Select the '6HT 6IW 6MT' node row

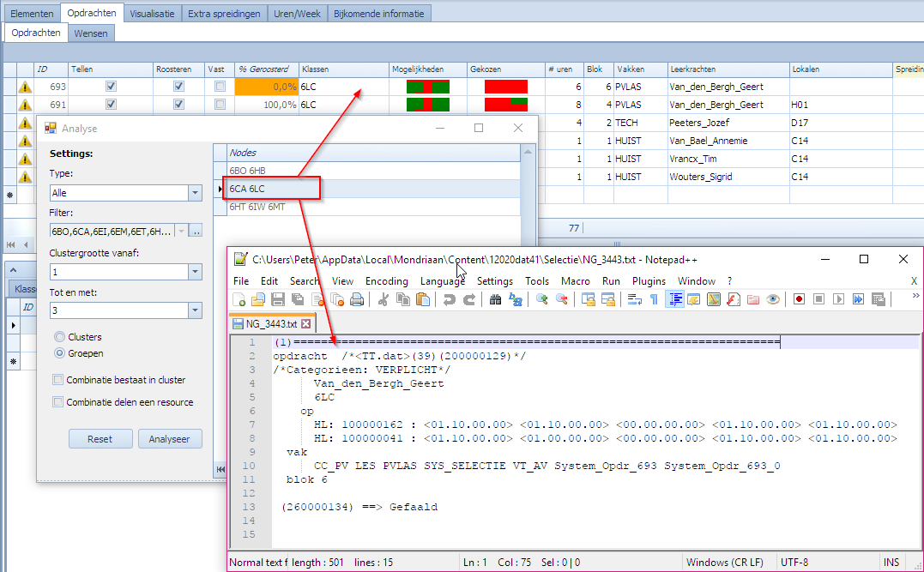373,207
